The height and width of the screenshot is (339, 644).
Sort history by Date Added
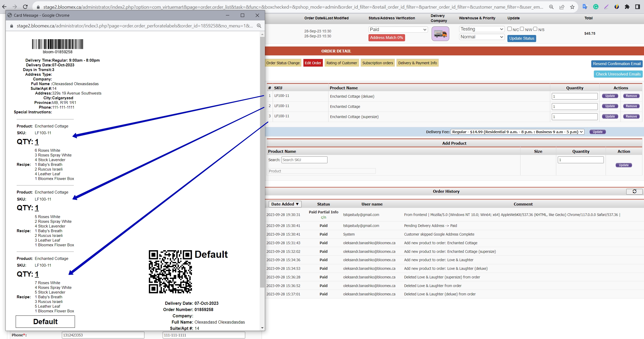click(285, 204)
